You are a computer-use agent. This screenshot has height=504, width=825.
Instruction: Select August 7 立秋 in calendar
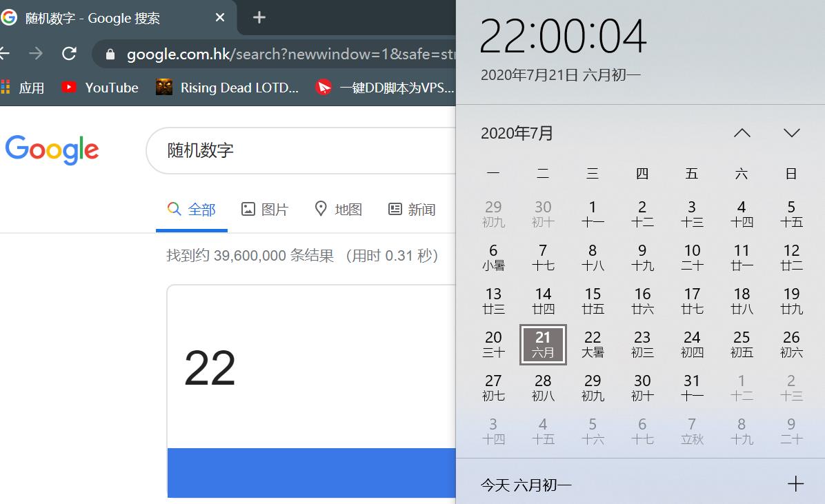pyautogui.click(x=692, y=432)
